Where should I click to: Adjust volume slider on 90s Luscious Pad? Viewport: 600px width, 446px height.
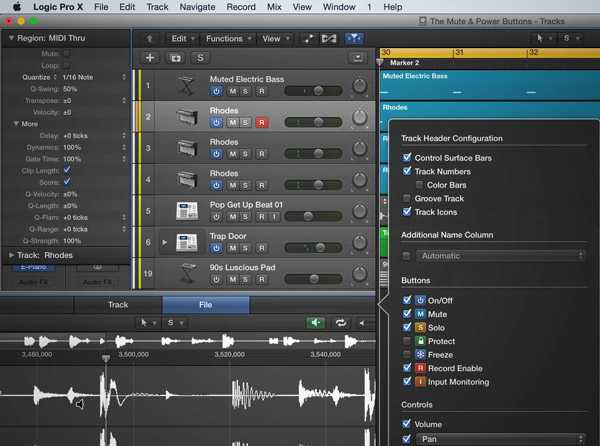pyautogui.click(x=313, y=279)
